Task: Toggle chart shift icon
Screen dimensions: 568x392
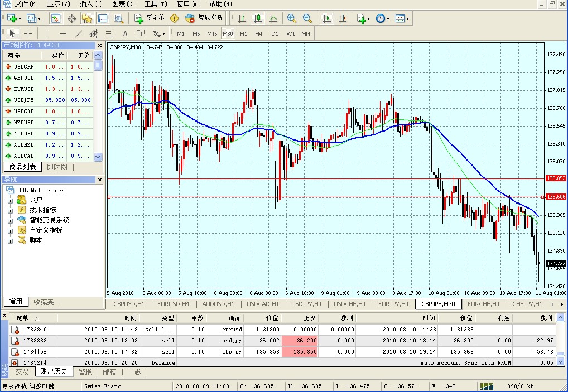Action: (343, 18)
